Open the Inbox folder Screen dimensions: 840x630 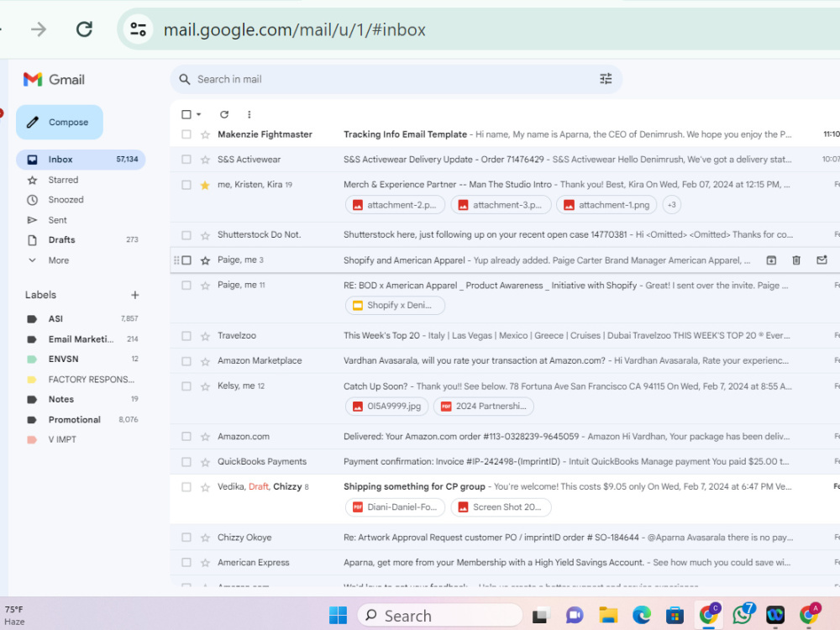[81, 160]
